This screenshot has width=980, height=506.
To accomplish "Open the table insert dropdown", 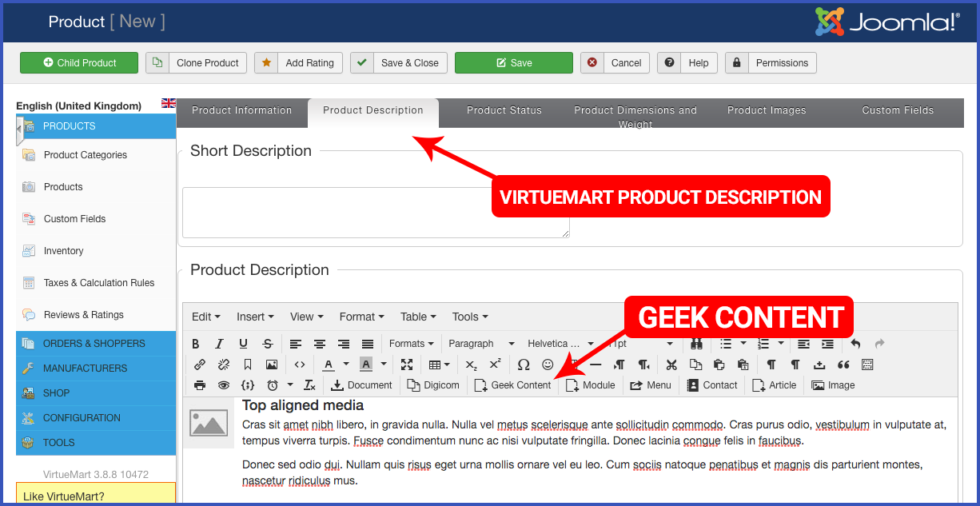I will [439, 365].
